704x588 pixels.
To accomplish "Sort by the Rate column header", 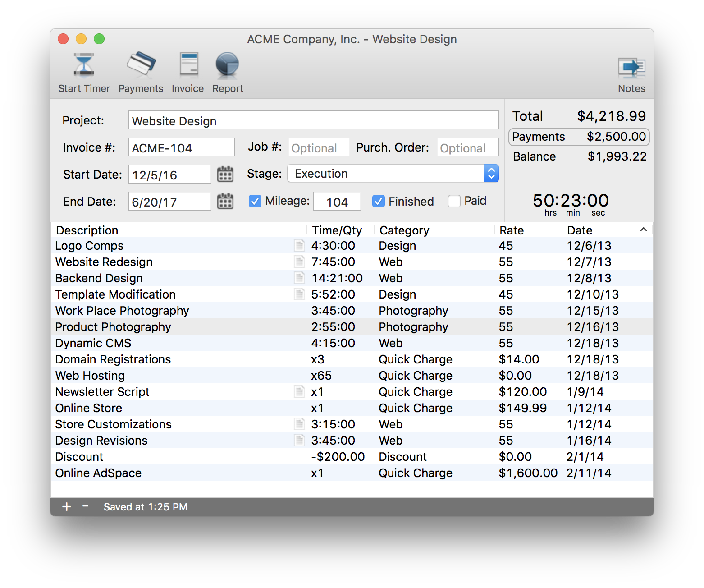I will pyautogui.click(x=528, y=230).
